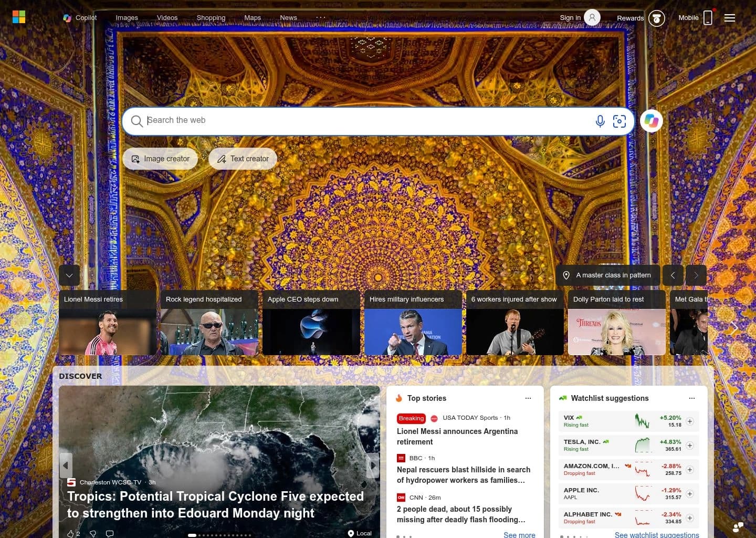Open the hamburger settings menu
The image size is (756, 538).
[730, 18]
